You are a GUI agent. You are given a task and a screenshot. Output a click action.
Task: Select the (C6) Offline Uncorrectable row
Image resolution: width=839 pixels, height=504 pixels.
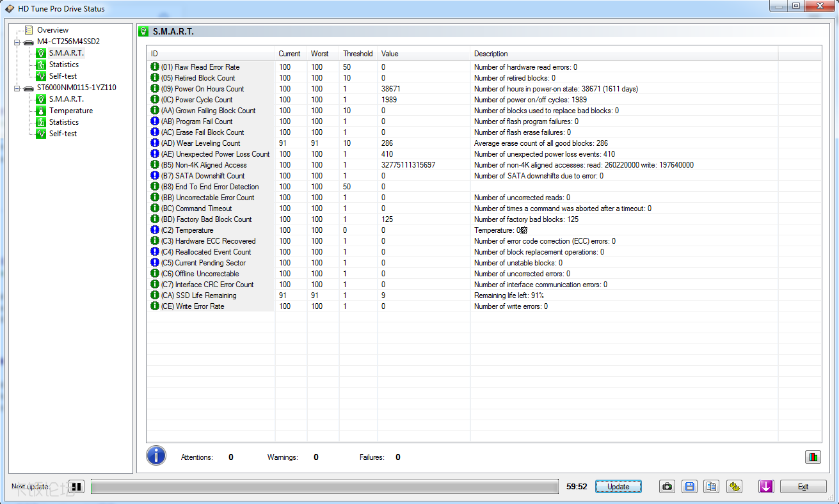coord(484,273)
